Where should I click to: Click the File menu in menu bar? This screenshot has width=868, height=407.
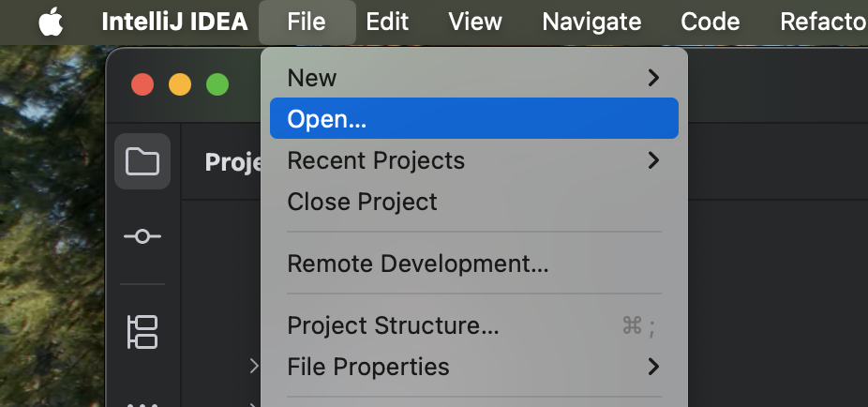(x=307, y=22)
